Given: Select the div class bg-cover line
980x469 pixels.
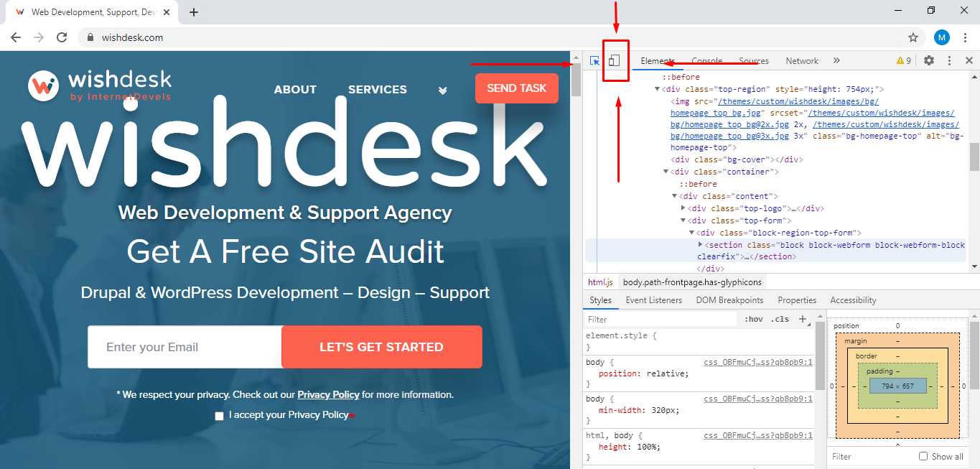Looking at the screenshot, I should pos(737,159).
